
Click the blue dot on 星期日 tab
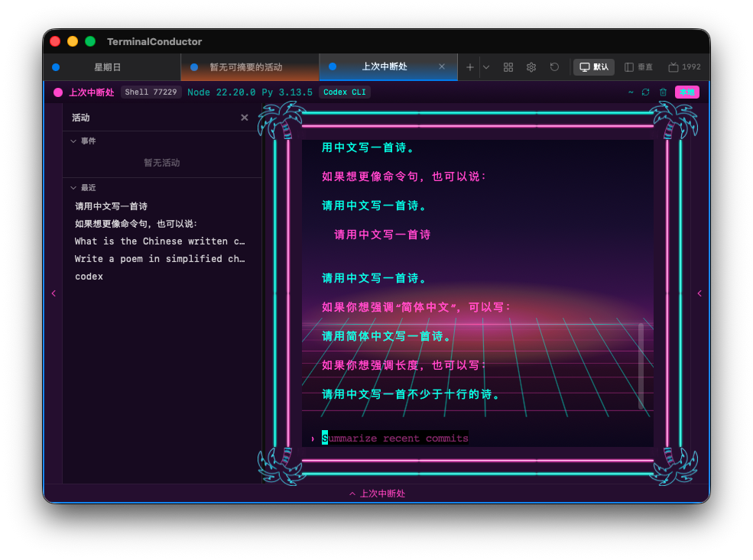tap(56, 67)
